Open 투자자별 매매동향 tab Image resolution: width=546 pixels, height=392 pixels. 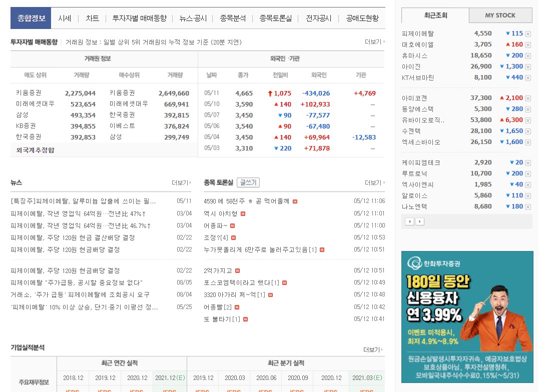tap(139, 18)
